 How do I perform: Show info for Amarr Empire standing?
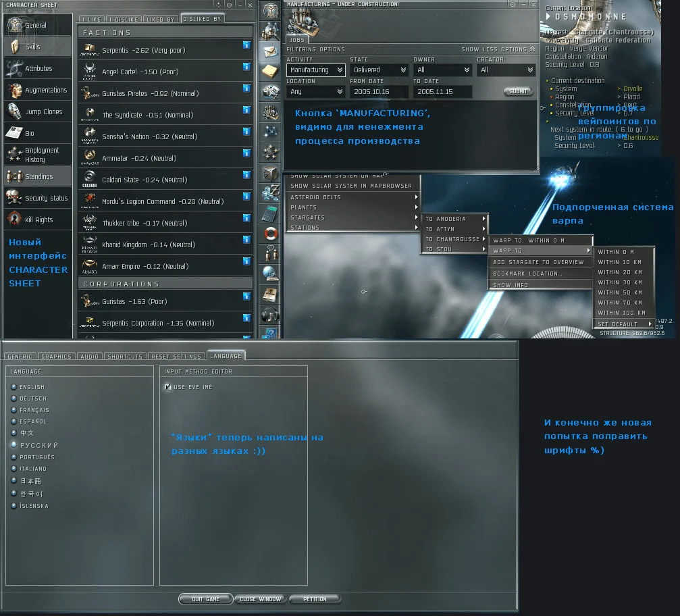(x=246, y=261)
